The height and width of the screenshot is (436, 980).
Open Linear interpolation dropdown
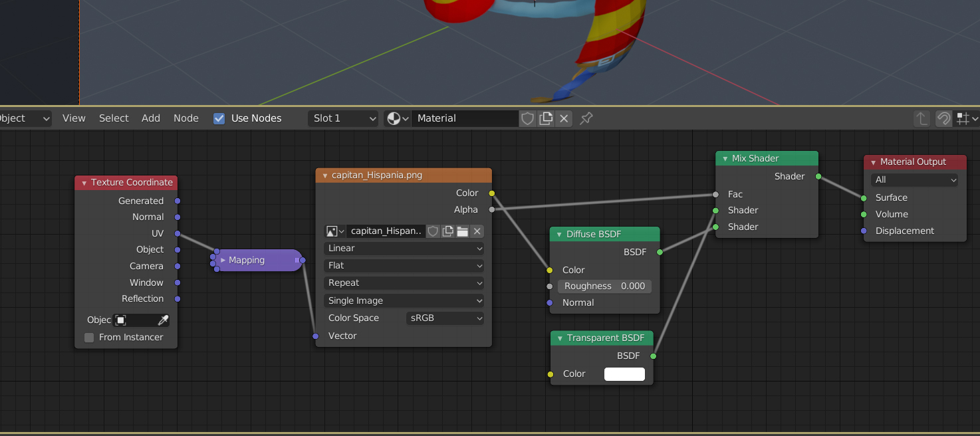click(404, 249)
